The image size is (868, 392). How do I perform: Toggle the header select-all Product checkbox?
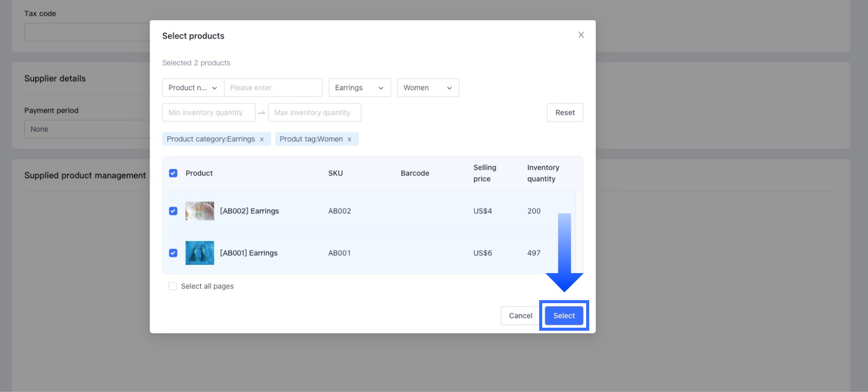173,173
